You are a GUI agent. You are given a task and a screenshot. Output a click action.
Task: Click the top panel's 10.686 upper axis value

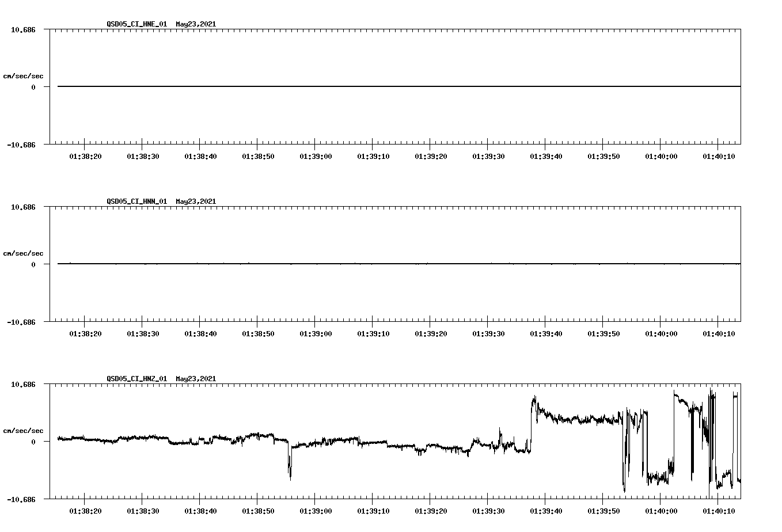23,29
